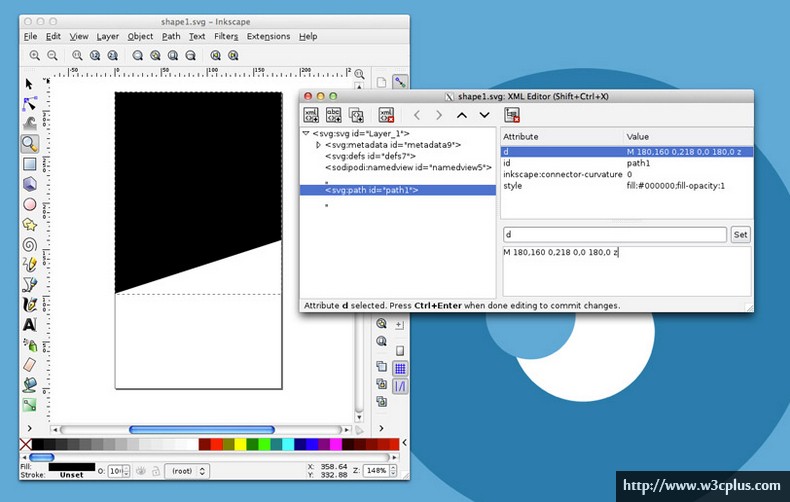Click Delete attribute icon in XML Editor
Image resolution: width=790 pixels, height=502 pixels.
pyautogui.click(x=512, y=115)
